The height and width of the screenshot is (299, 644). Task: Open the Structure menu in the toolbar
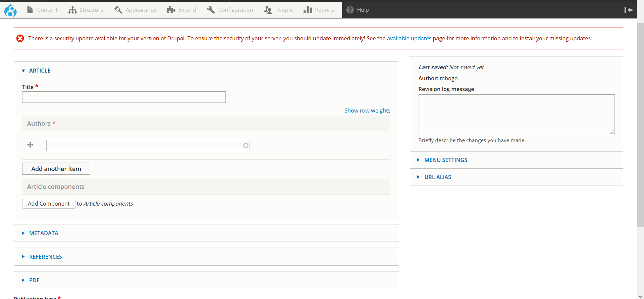tap(86, 10)
